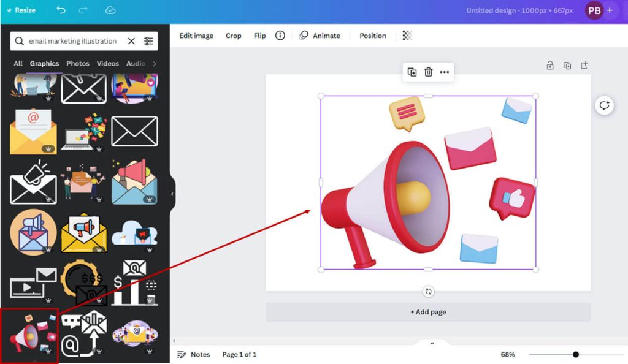Open the three-dot more options menu
628x364 pixels.
click(x=444, y=72)
